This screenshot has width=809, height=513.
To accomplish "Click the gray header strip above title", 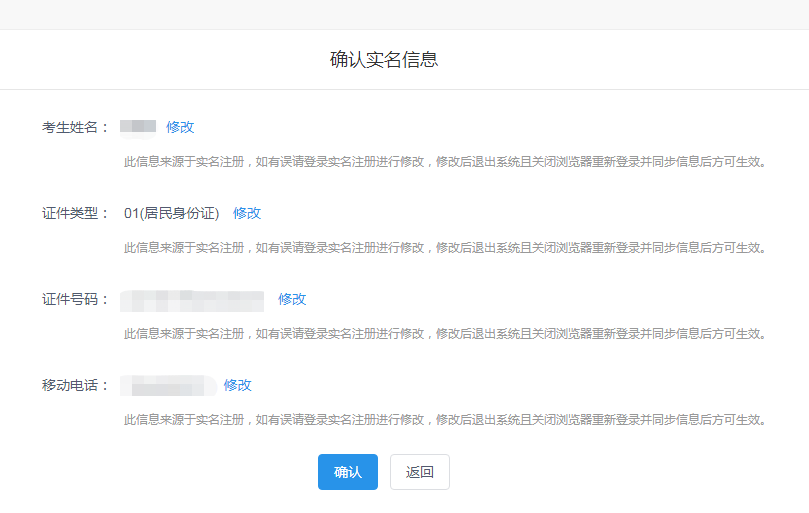I will (x=404, y=14).
